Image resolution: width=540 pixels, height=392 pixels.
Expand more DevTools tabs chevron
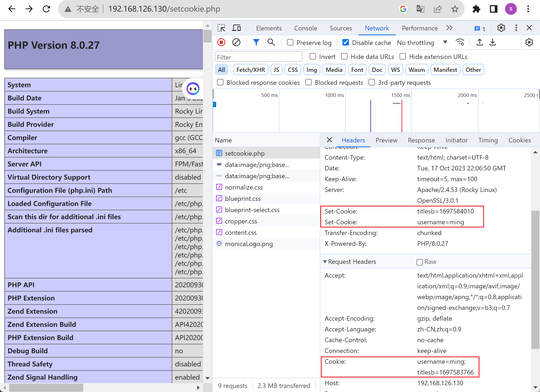(449, 28)
